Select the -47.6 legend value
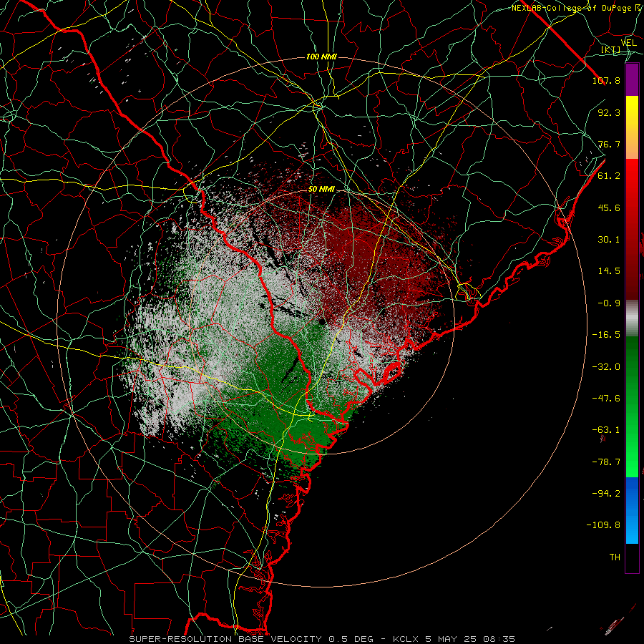Screen dimensions: 644x644 pyautogui.click(x=606, y=399)
